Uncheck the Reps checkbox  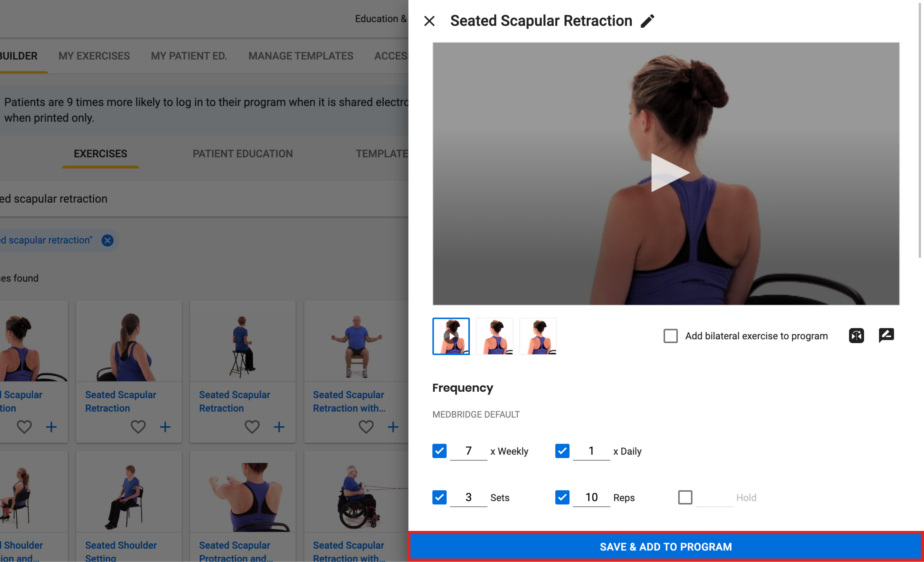562,498
